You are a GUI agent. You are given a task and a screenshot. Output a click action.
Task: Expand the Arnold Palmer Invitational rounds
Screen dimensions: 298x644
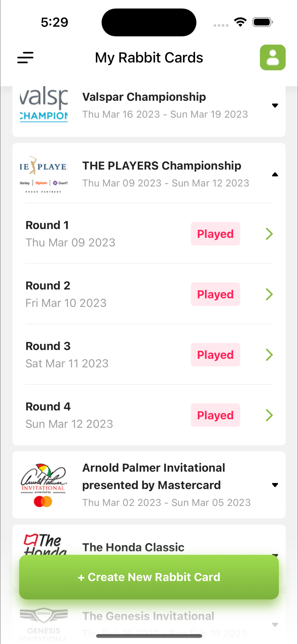point(275,485)
